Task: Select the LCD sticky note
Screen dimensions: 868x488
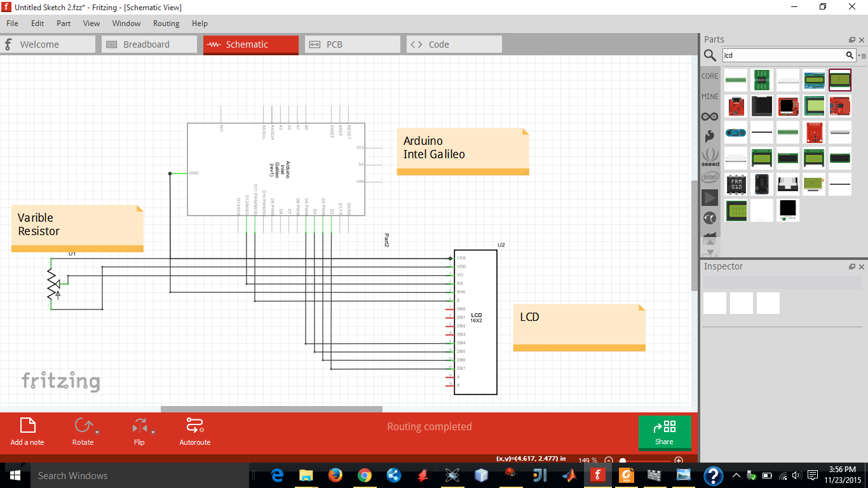Action: pos(579,327)
